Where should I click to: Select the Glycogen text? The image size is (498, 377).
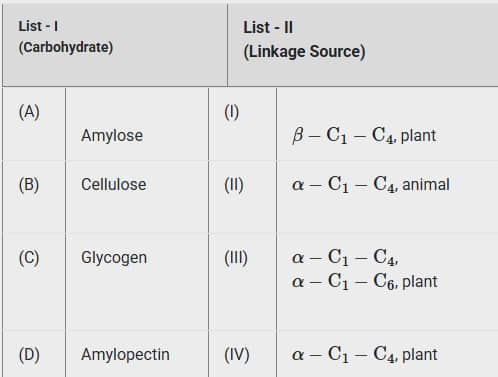pyautogui.click(x=114, y=258)
